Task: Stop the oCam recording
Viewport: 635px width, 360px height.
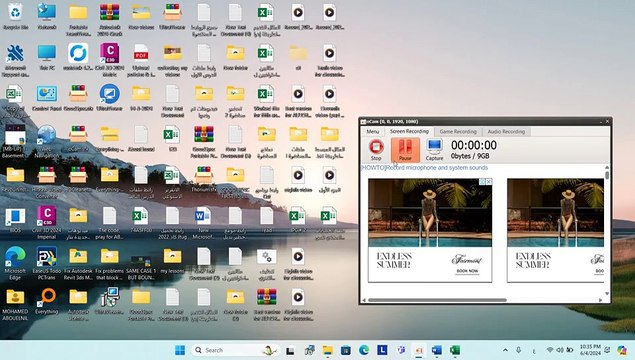Action: [376, 149]
